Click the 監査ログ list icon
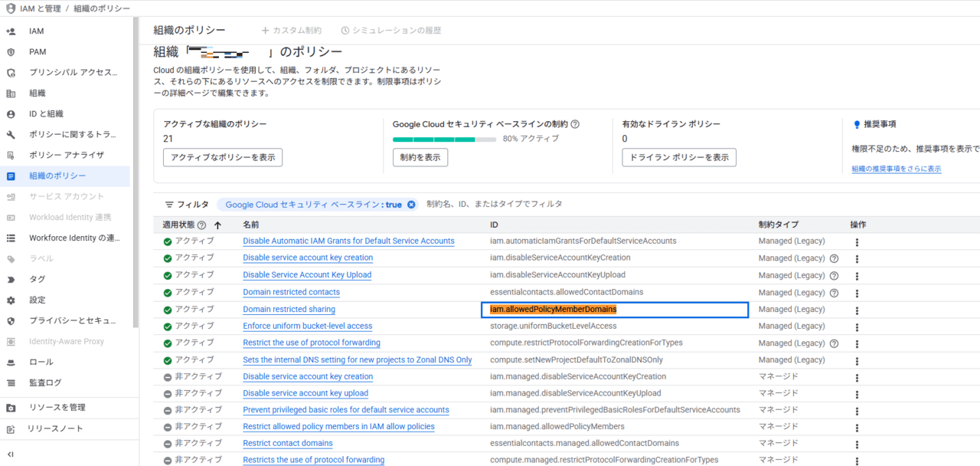Image resolution: width=980 pixels, height=466 pixels. coord(11,383)
